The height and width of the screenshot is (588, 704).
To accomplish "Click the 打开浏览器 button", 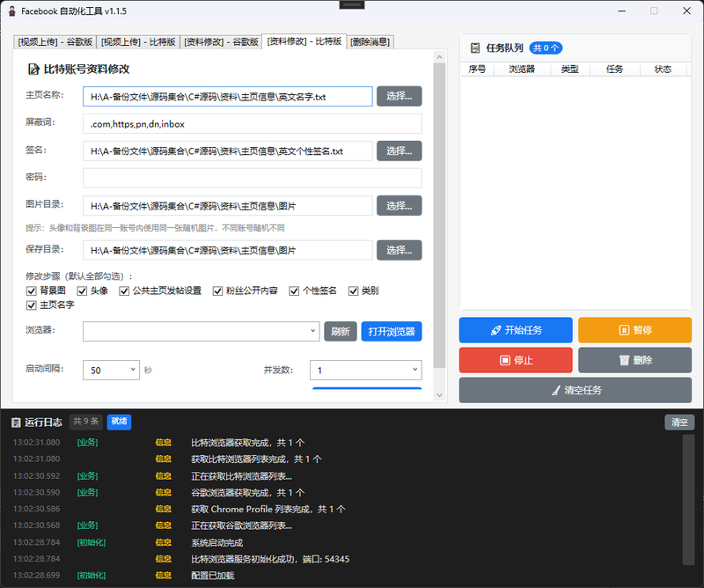I will 392,332.
